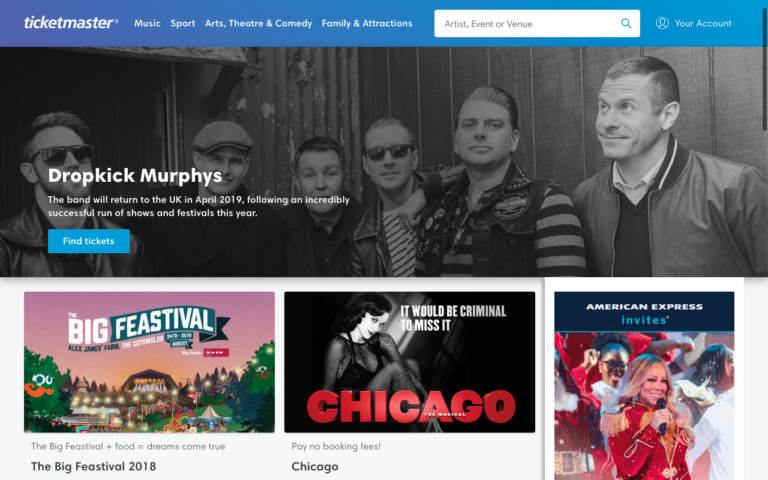Image resolution: width=768 pixels, height=480 pixels.
Task: Open the Sport category
Action: [182, 23]
